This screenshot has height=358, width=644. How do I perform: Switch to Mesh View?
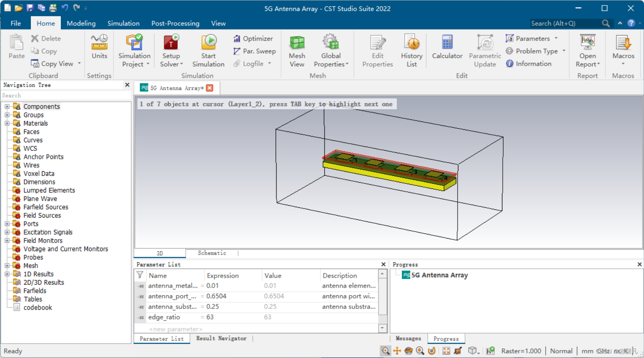(x=297, y=50)
